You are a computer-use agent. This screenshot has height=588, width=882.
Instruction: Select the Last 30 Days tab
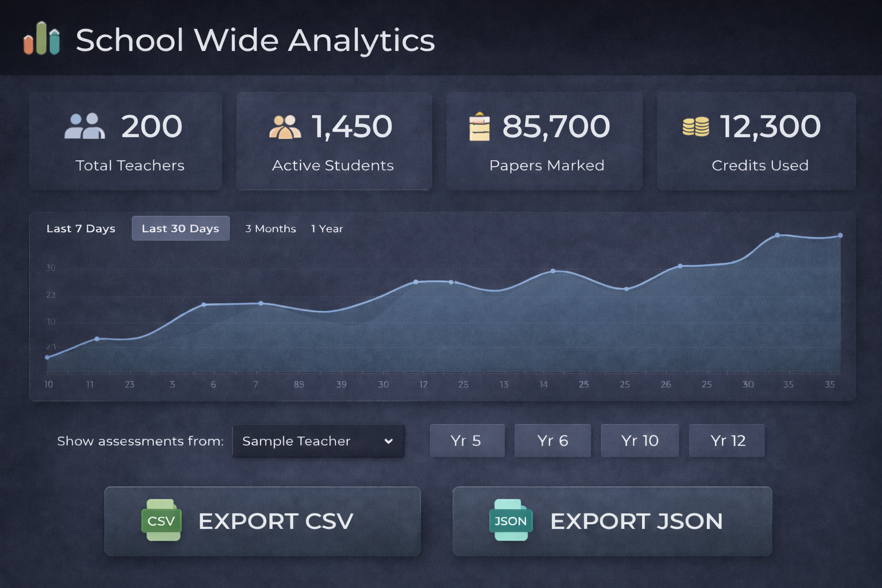pyautogui.click(x=180, y=229)
